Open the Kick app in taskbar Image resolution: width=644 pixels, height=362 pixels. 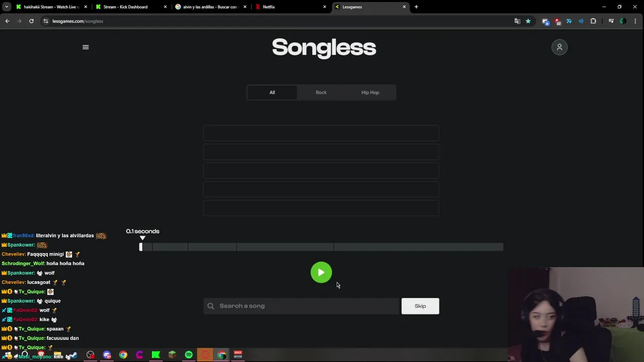tap(156, 355)
